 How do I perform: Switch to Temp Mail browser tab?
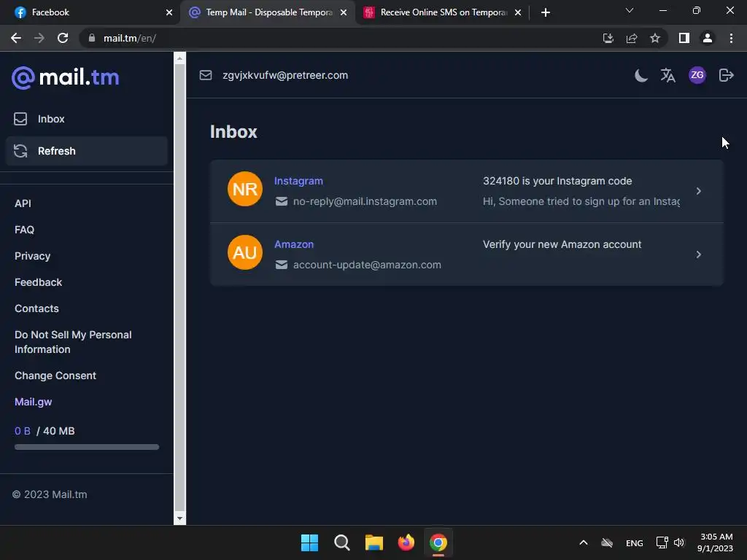point(268,12)
